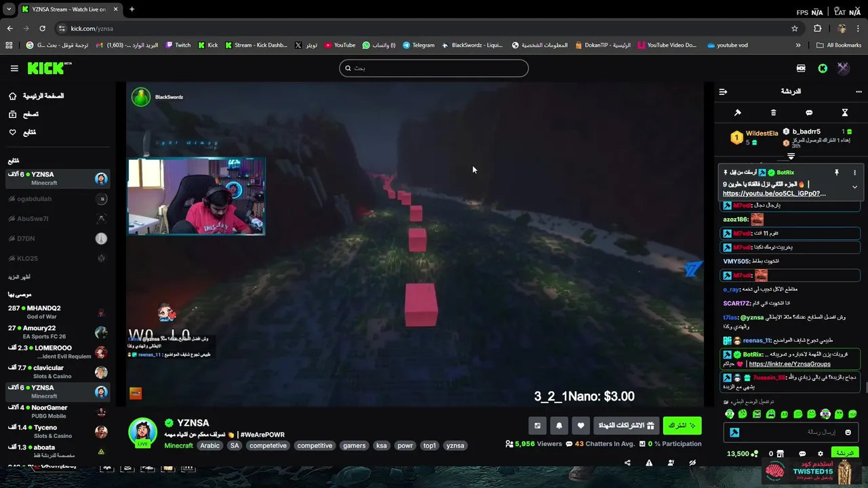Viewport: 868px width, 488px height.
Task: Bookmark this page with star icon
Action: [x=795, y=28]
